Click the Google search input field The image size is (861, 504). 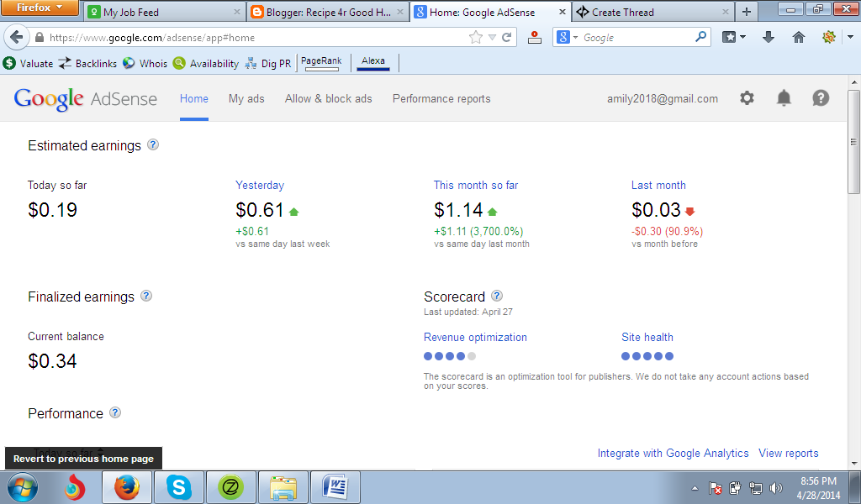[x=636, y=37]
